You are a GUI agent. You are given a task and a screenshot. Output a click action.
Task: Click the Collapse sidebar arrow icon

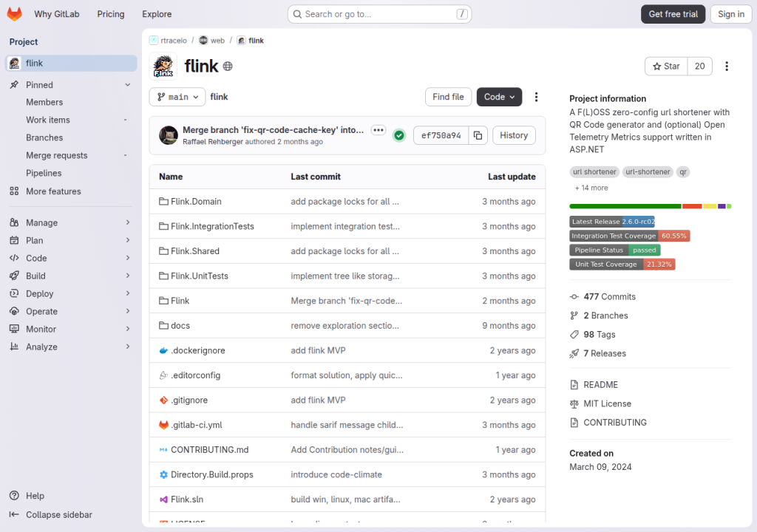click(x=14, y=514)
